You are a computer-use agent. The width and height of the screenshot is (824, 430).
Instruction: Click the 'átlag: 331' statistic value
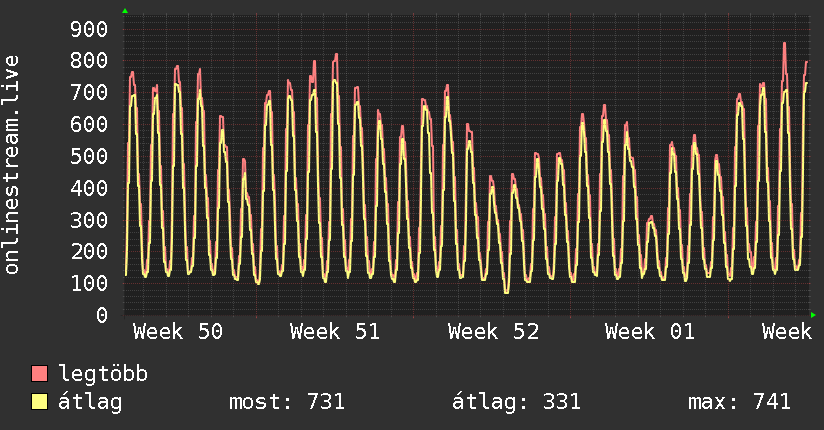point(517,402)
